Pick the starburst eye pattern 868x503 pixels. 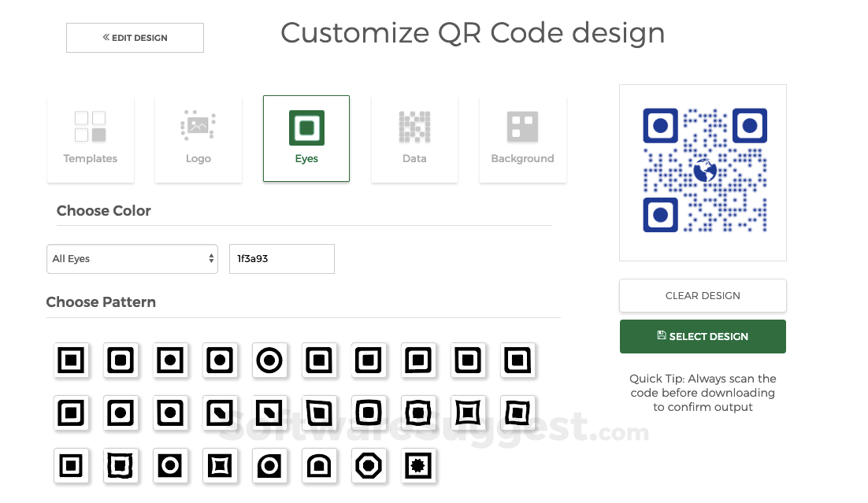(x=418, y=465)
